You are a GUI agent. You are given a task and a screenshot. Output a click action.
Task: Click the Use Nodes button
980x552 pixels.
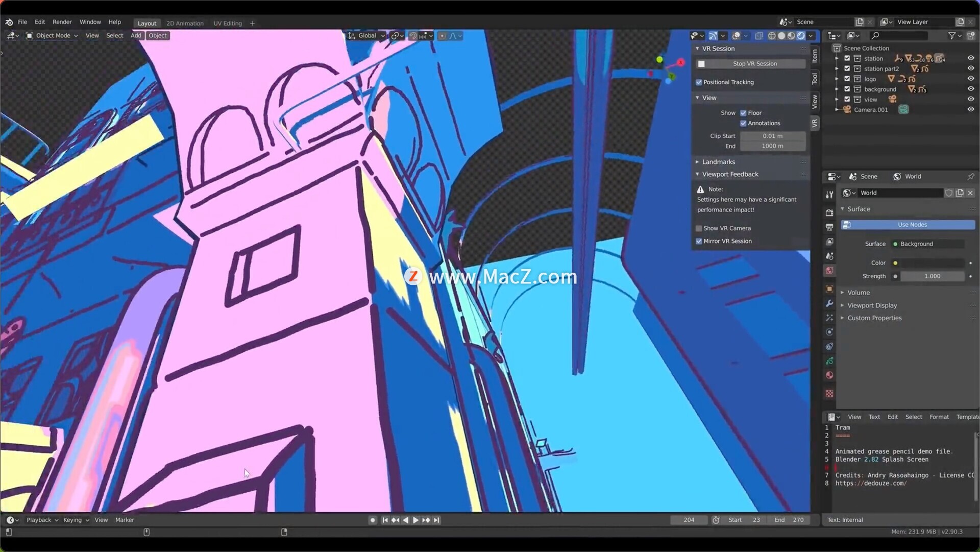pos(908,225)
